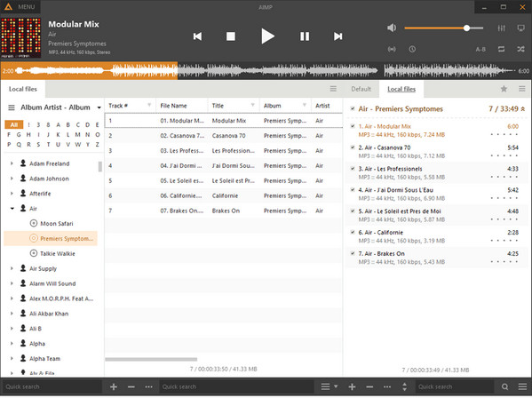Click the playlist search magnifier icon
Image resolution: width=532 pixels, height=398 pixels.
[504, 386]
